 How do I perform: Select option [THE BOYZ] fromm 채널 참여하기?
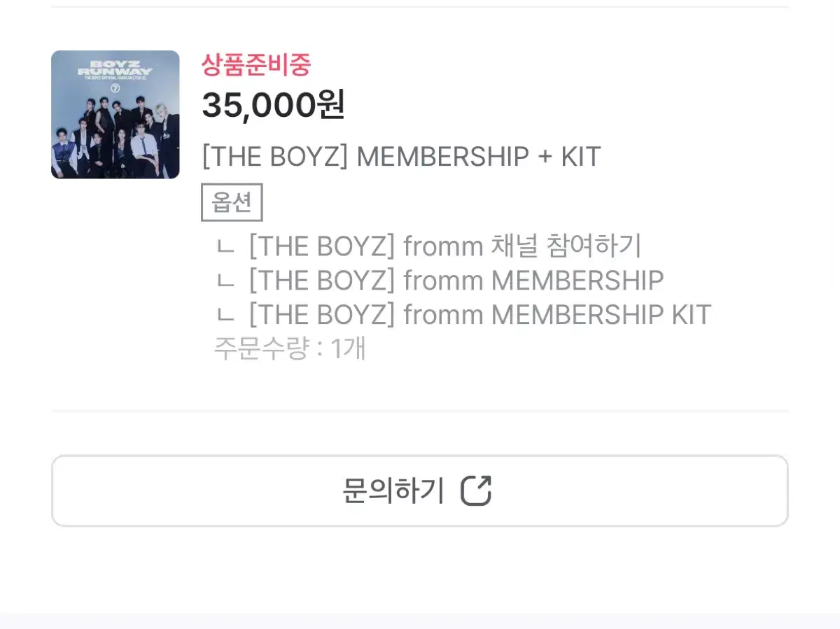point(445,246)
